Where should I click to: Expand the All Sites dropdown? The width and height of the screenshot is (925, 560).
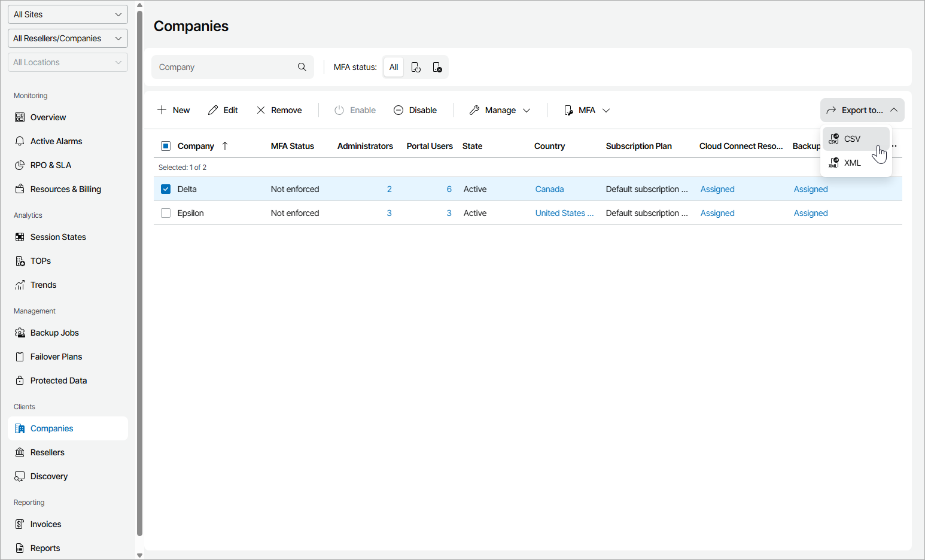(68, 14)
